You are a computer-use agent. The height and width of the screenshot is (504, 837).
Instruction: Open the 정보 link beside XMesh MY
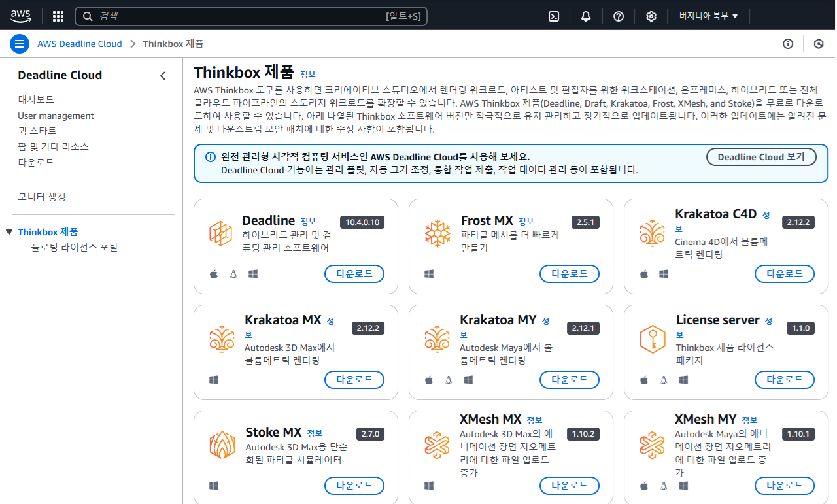750,420
